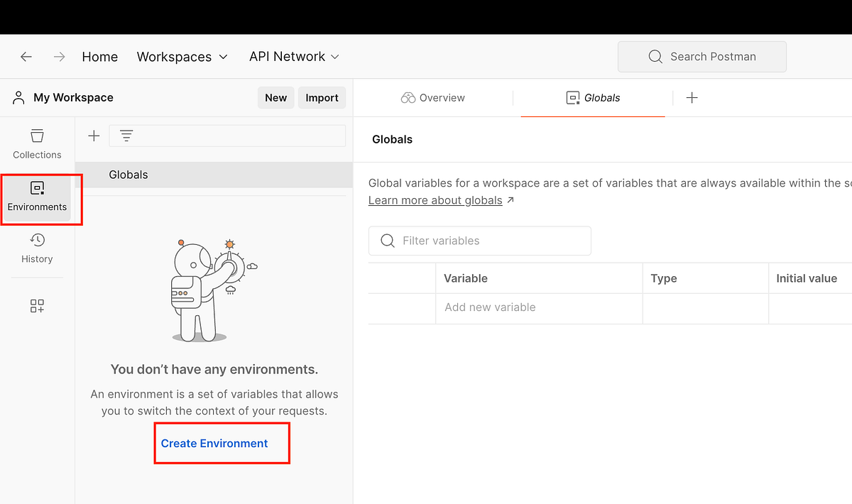Open the Workspaces dropdown

(x=182, y=56)
